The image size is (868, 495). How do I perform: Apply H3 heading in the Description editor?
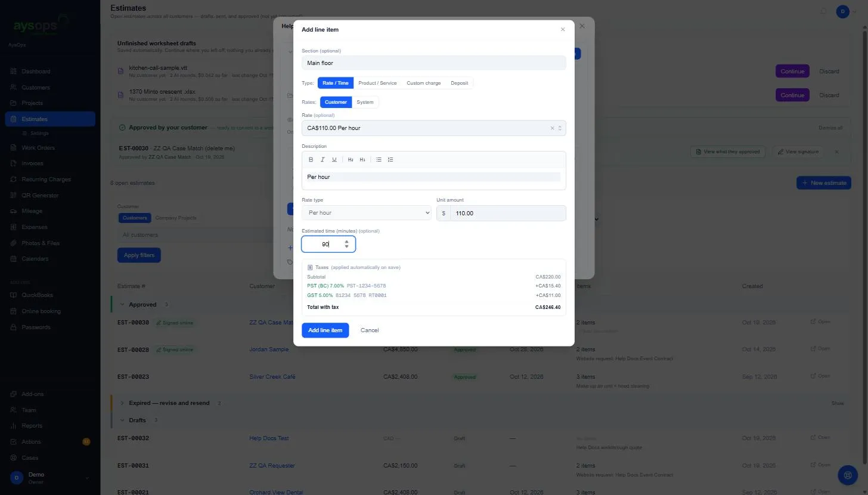point(362,160)
